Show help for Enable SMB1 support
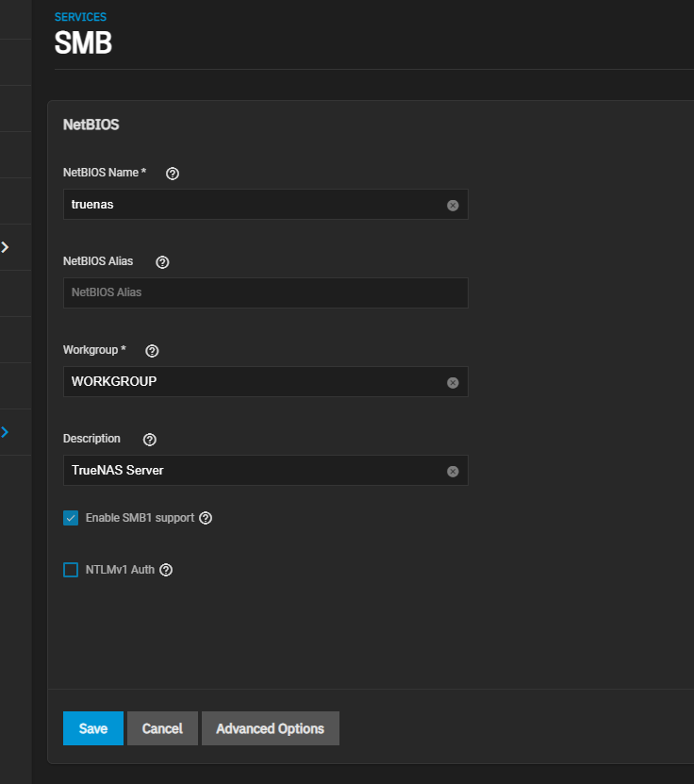Viewport: 694px width, 784px height. [x=206, y=518]
